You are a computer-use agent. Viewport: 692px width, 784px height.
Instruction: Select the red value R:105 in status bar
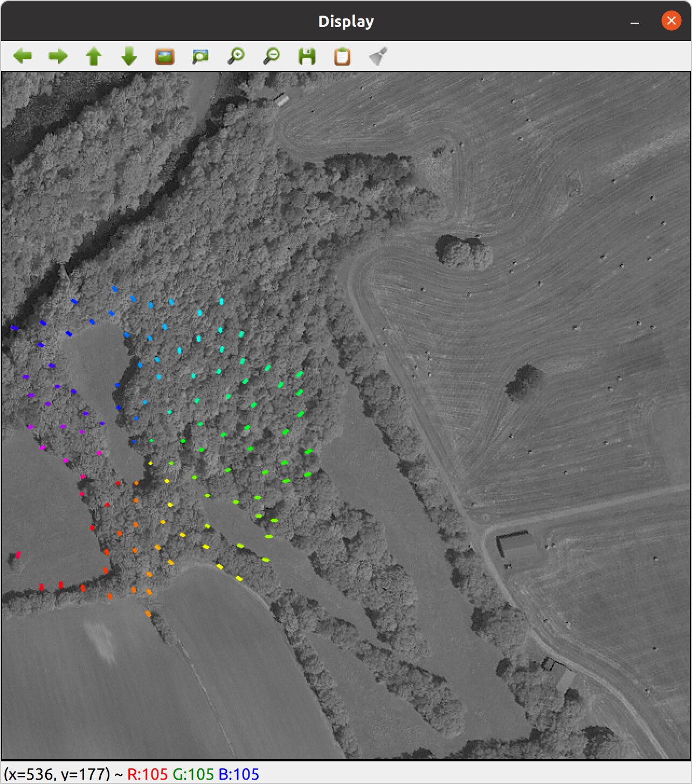pos(148,774)
